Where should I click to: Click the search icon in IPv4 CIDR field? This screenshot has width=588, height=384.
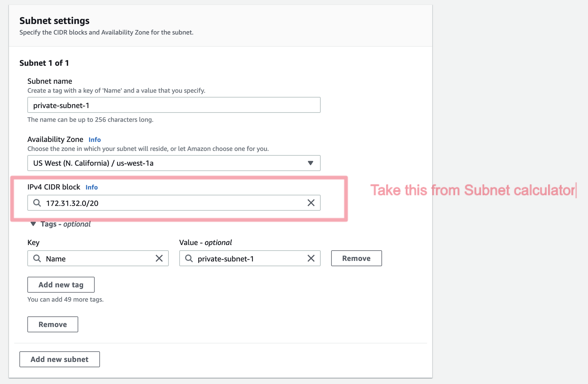coord(37,203)
